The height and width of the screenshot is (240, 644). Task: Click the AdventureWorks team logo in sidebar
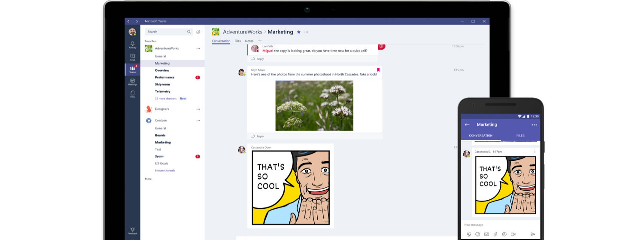pyautogui.click(x=149, y=48)
